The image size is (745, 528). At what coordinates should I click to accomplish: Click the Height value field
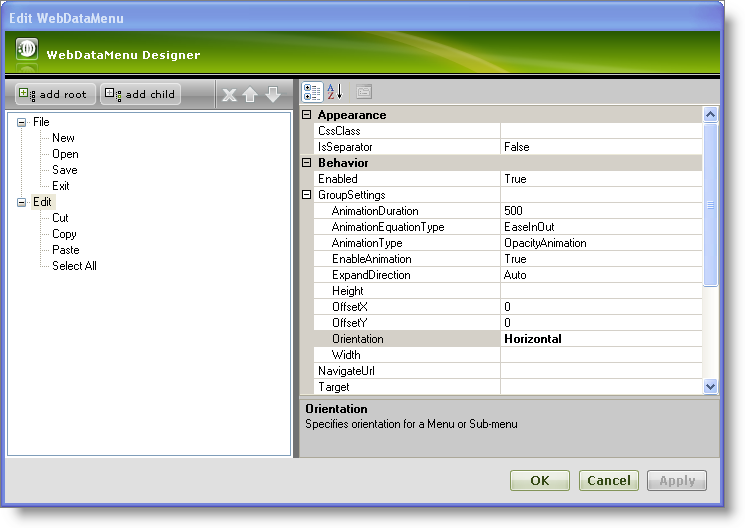601,291
